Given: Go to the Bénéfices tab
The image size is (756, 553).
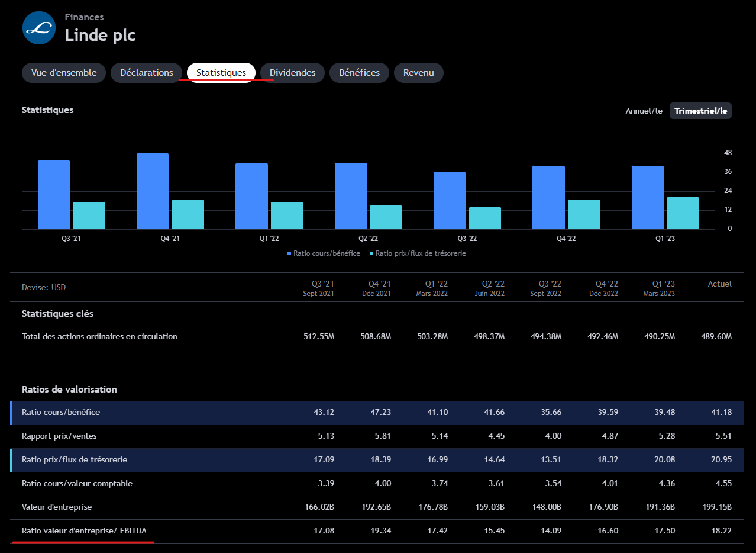Looking at the screenshot, I should [359, 73].
